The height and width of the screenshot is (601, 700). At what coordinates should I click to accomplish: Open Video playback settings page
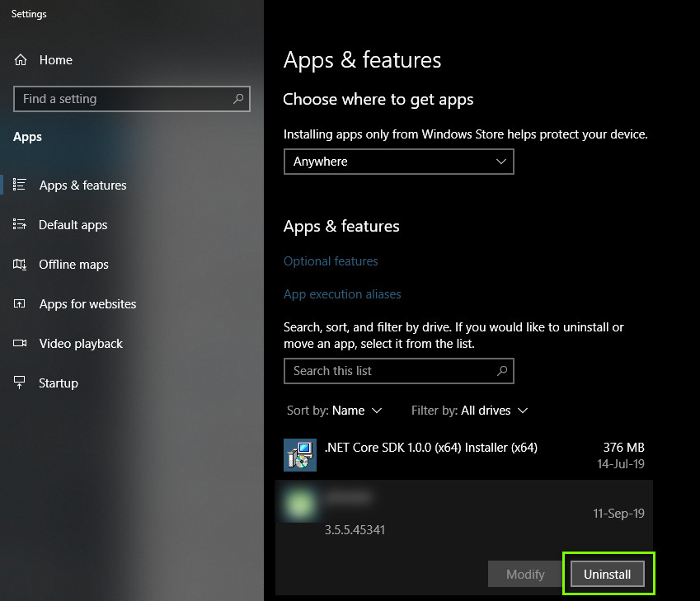pos(81,343)
